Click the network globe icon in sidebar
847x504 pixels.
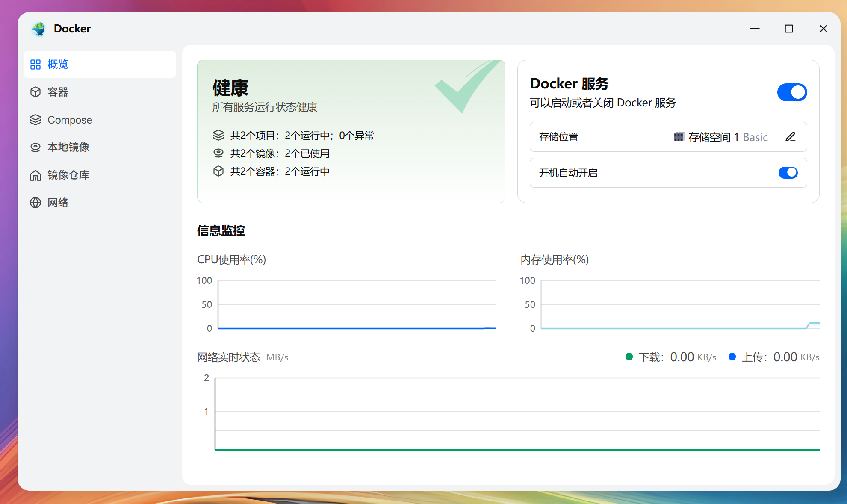(35, 203)
